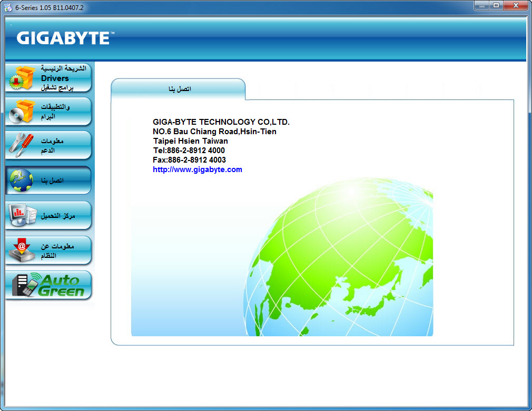Open the مركز التحميل sidebar button
Image resolution: width=532 pixels, height=411 pixels.
click(48, 215)
